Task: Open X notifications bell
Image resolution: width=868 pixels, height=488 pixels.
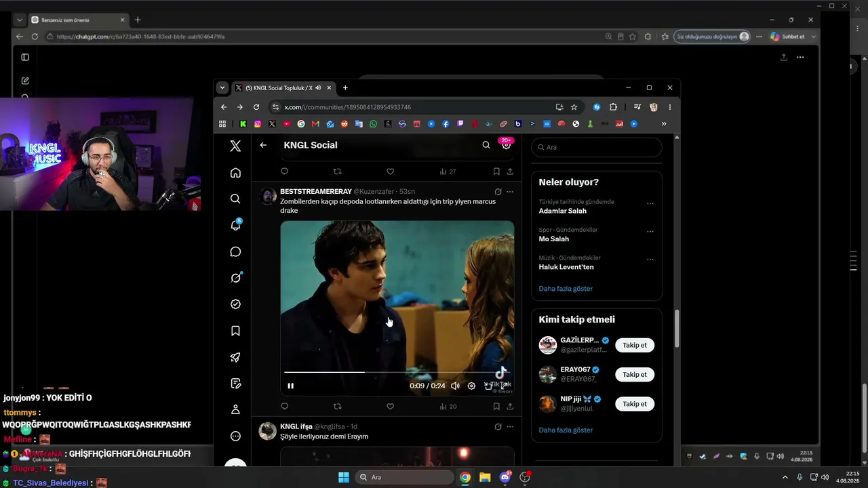Action: click(235, 225)
